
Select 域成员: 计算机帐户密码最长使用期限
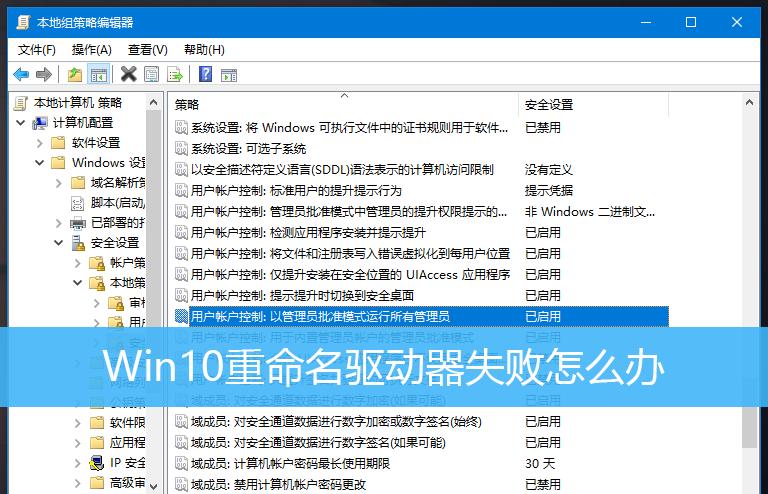click(x=290, y=463)
